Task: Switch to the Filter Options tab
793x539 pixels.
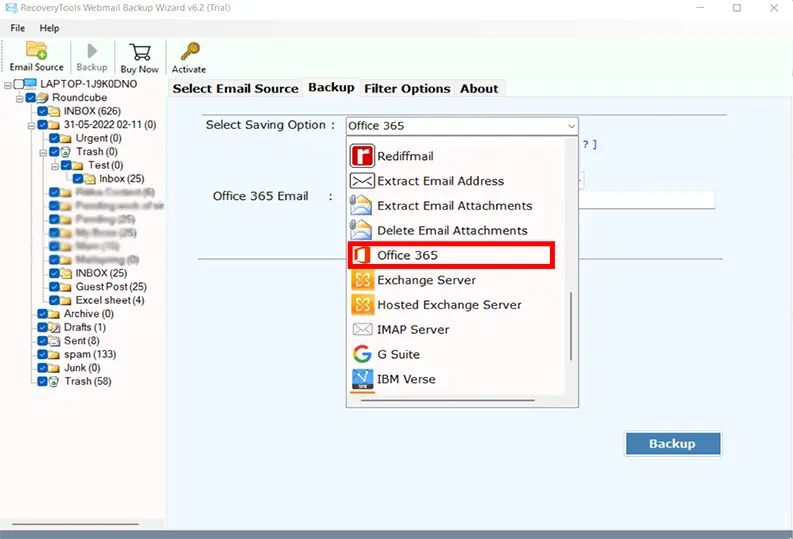Action: tap(407, 88)
